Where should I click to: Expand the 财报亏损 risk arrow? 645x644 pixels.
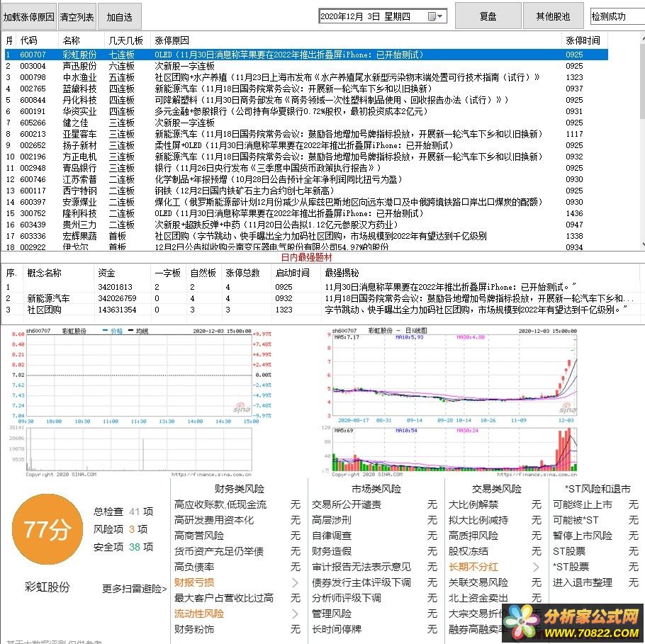295,583
